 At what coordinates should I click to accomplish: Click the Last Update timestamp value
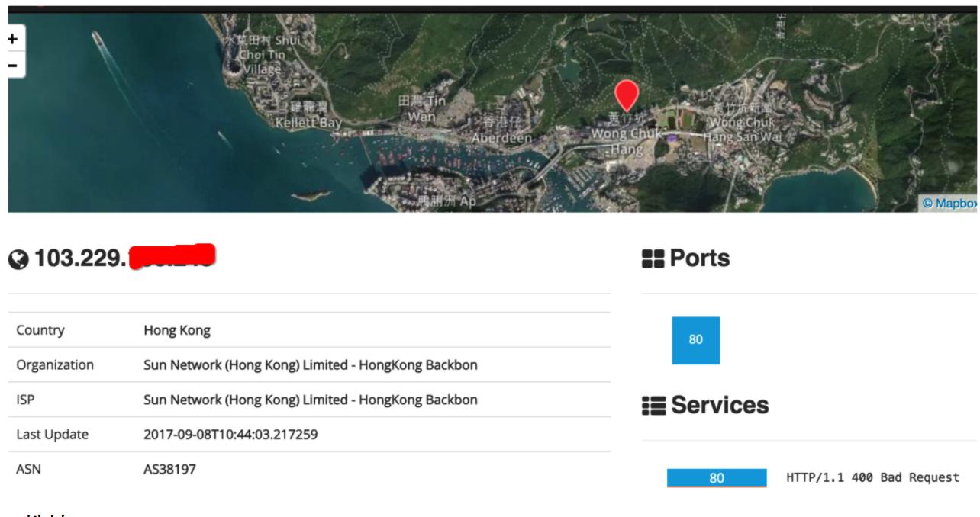click(230, 435)
